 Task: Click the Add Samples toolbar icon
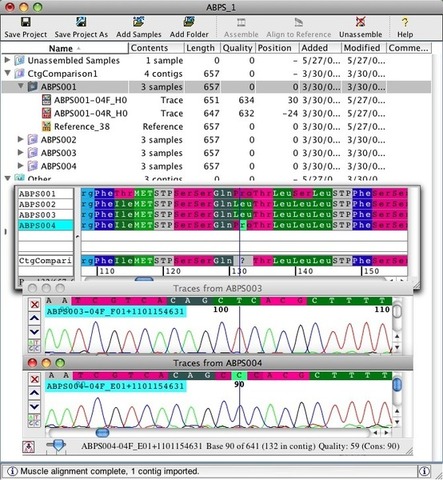click(x=138, y=22)
